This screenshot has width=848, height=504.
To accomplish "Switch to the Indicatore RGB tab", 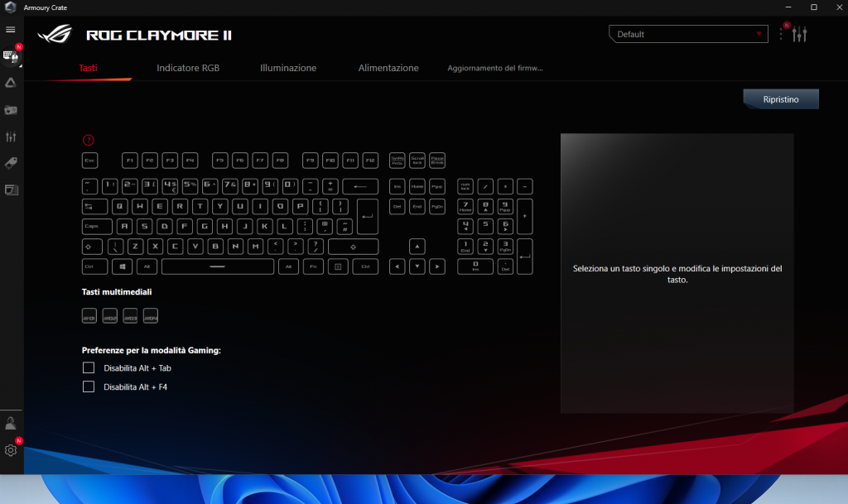I will click(188, 68).
